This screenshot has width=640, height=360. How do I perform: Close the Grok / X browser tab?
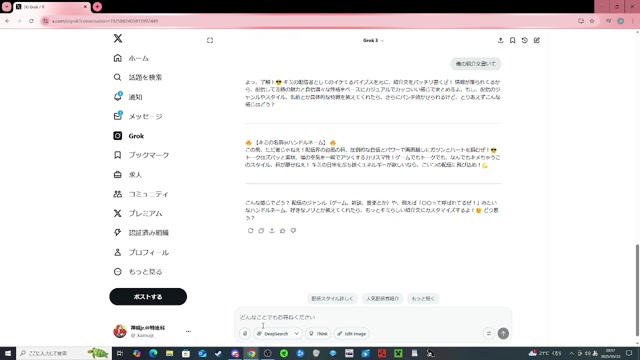click(x=85, y=7)
